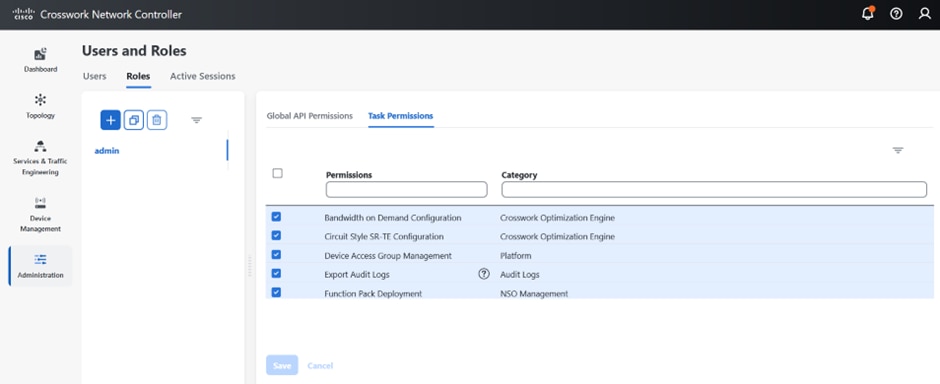Click the Export Audit Logs text
The height and width of the screenshot is (384, 940).
[357, 274]
